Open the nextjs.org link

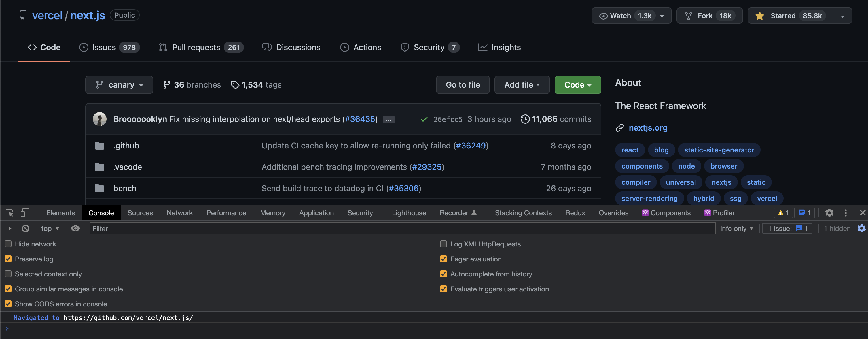648,127
